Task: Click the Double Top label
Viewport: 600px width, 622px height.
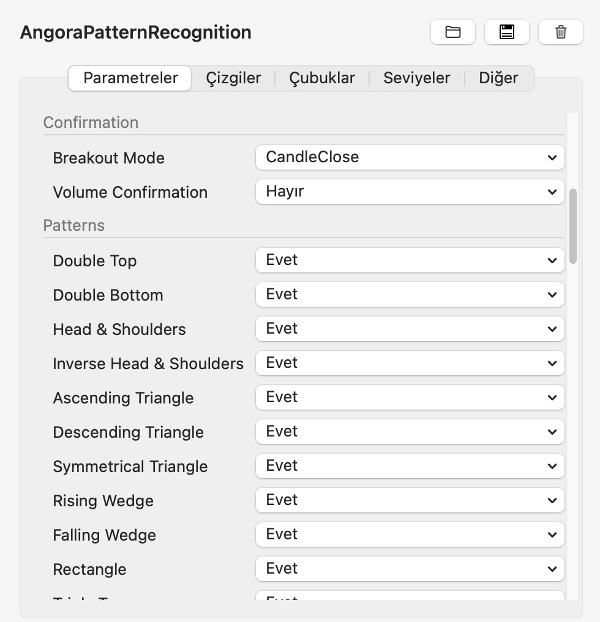Action: click(95, 261)
